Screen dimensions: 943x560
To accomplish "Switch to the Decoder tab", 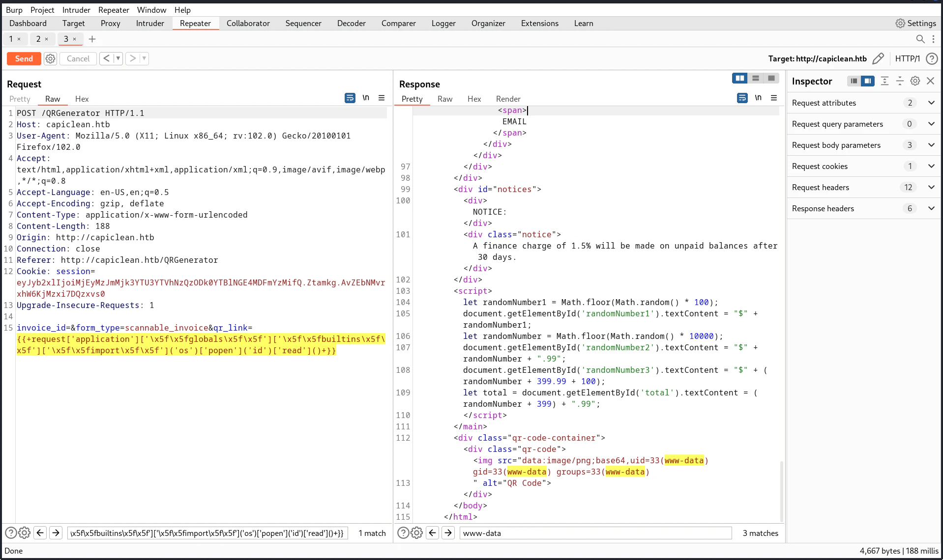I will 351,23.
